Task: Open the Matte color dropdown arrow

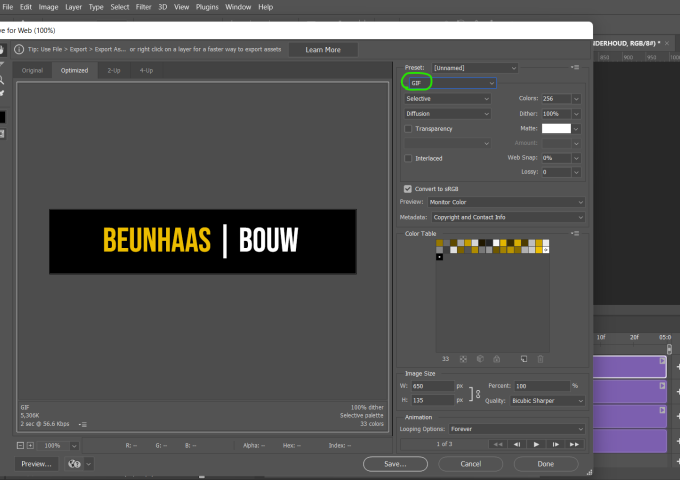Action: coord(576,129)
